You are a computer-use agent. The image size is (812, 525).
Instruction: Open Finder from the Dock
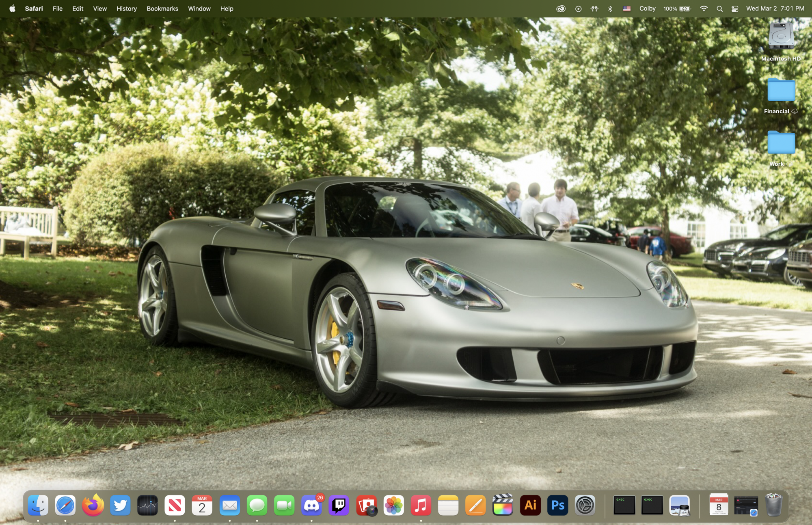click(38, 506)
